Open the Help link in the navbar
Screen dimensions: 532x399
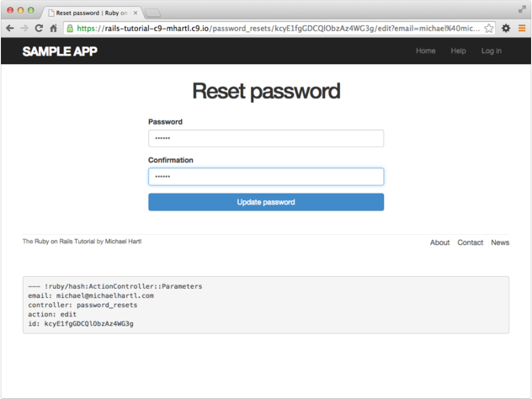(x=458, y=51)
